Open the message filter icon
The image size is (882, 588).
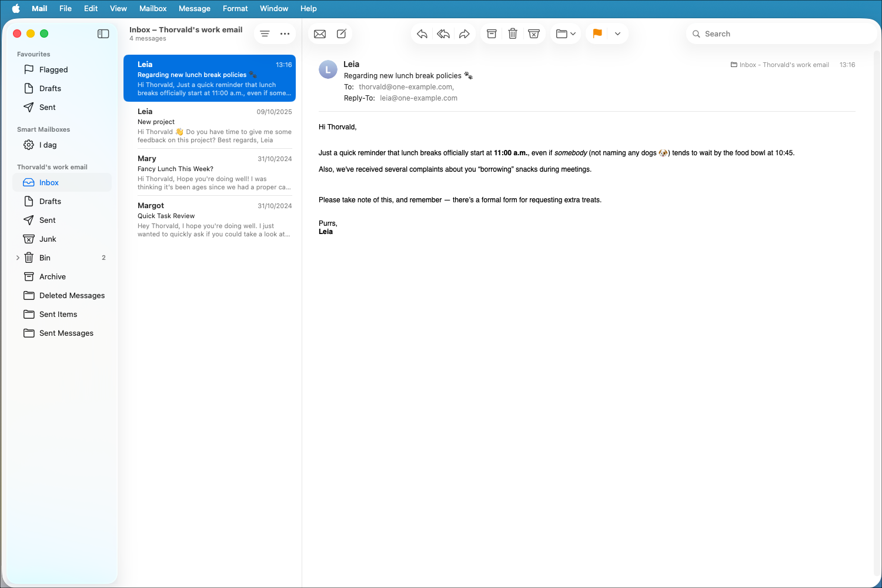(x=264, y=34)
